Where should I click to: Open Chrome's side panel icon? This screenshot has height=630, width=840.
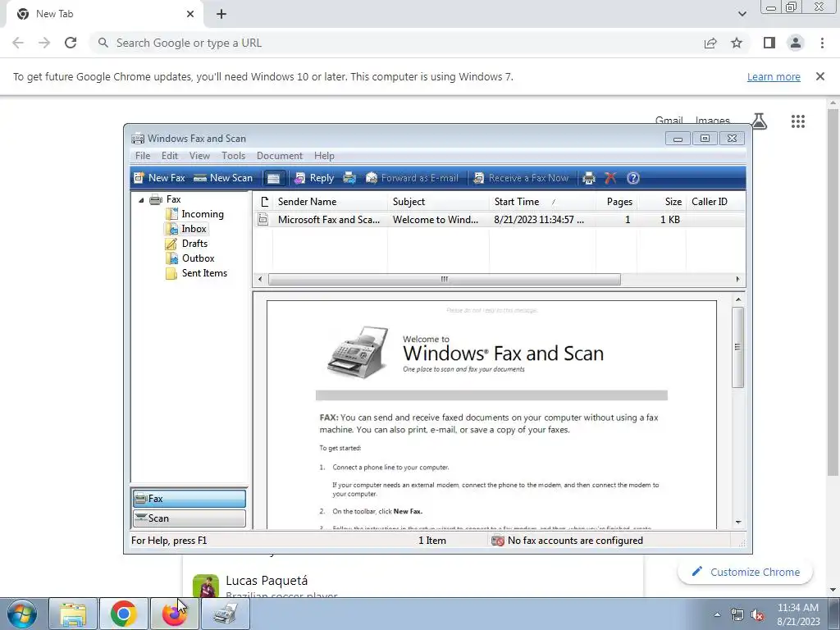pos(769,43)
